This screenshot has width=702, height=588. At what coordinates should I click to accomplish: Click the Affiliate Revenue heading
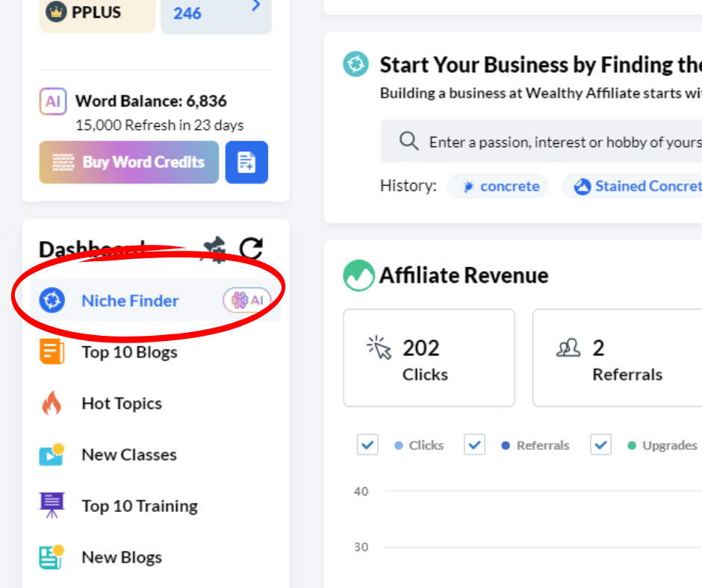(x=464, y=275)
